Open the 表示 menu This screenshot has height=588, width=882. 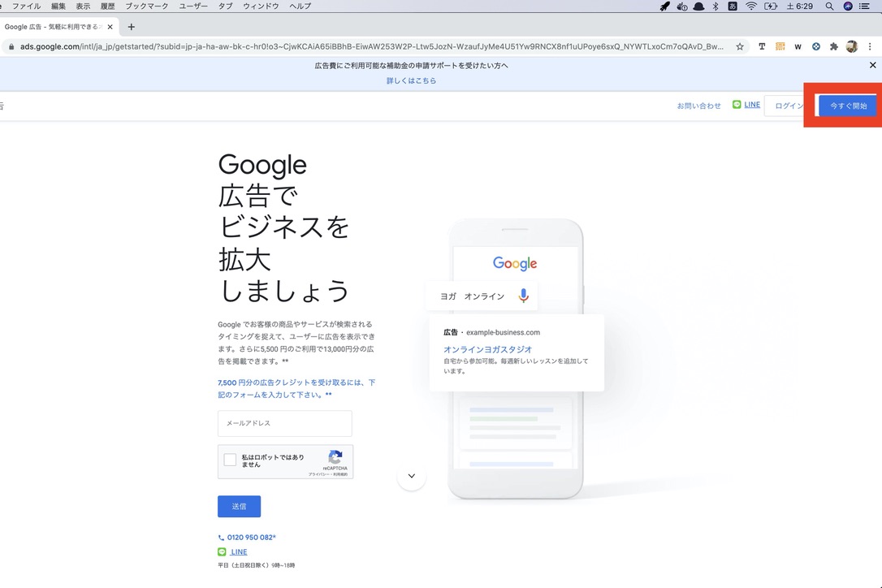tap(84, 6)
